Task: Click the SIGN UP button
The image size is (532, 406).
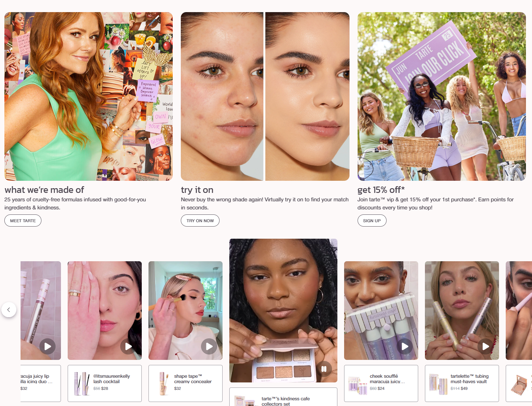Action: (372, 221)
